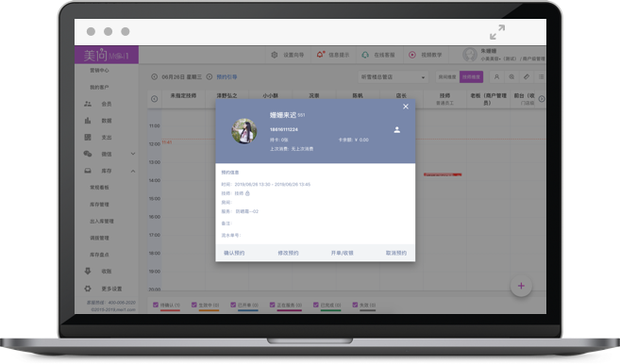Click the customer profile person icon in dialog
The image size is (620, 364).
click(x=396, y=129)
